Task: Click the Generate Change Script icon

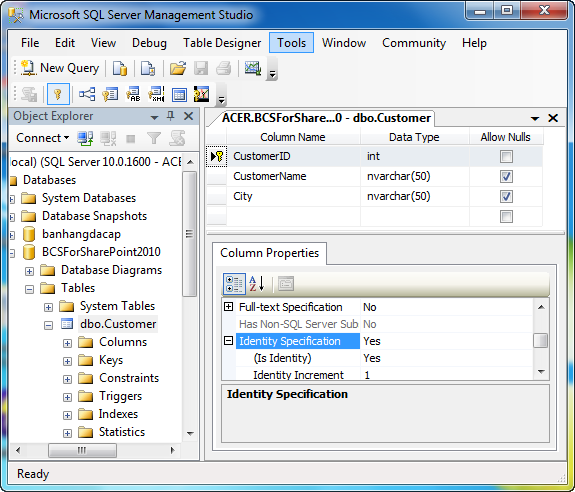Action: [29, 95]
